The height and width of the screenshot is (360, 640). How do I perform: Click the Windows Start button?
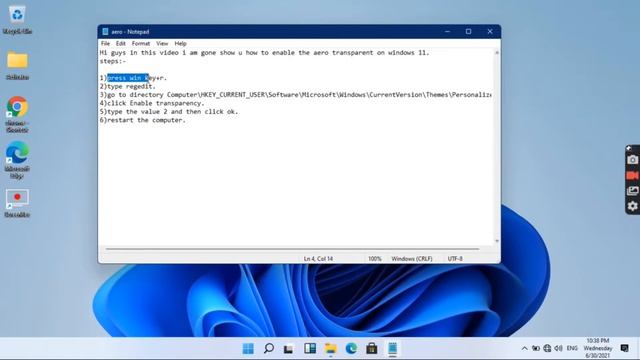(248, 348)
